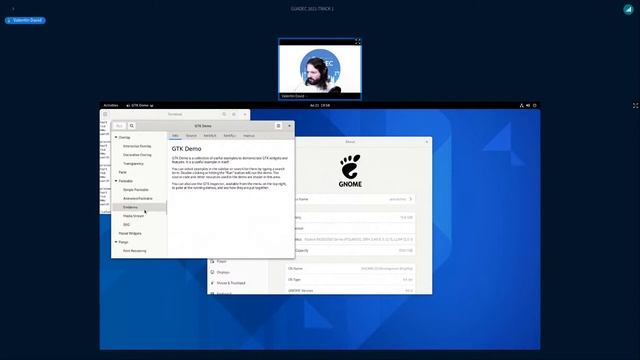Open Displays in the Settings sidebar
Image resolution: width=640 pixels, height=360 pixels.
238,272
